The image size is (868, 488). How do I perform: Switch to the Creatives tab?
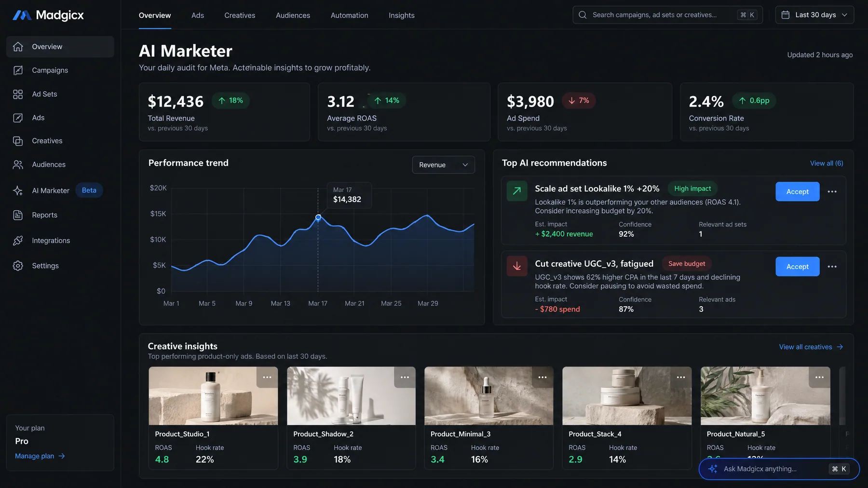(x=240, y=15)
